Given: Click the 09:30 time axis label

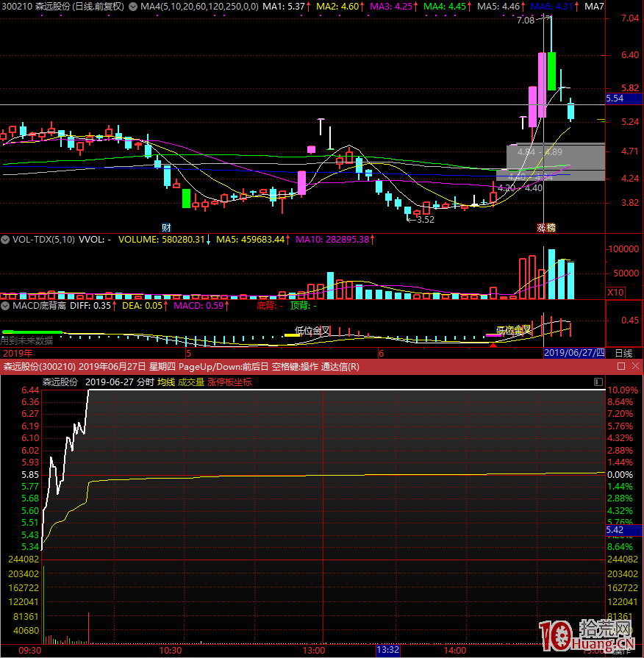Looking at the screenshot, I should click(x=30, y=651).
